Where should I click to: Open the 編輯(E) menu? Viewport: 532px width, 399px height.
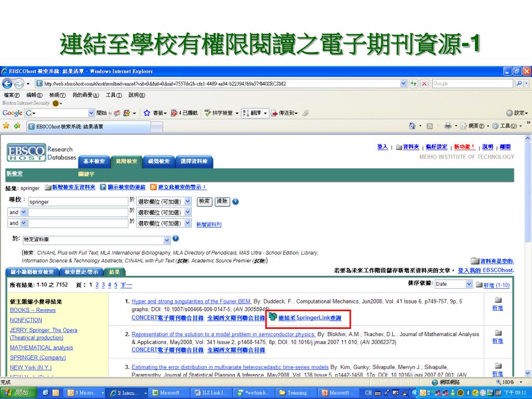tap(34, 95)
